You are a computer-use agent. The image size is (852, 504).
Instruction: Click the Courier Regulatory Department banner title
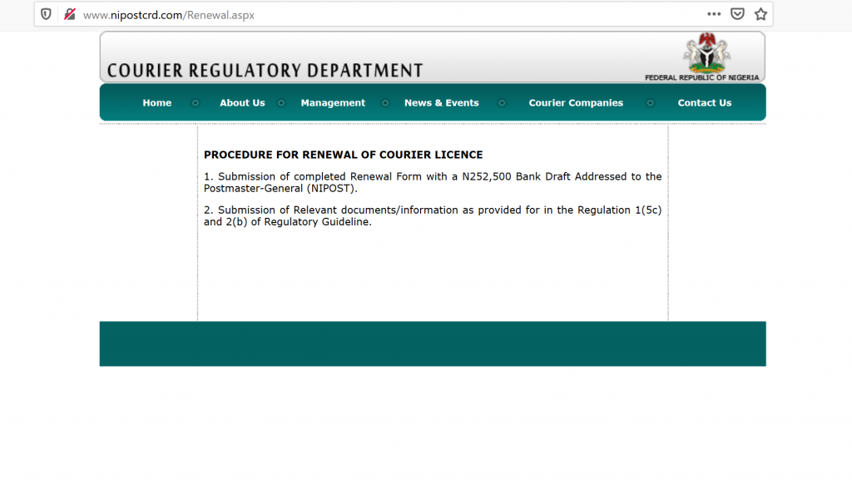(265, 71)
